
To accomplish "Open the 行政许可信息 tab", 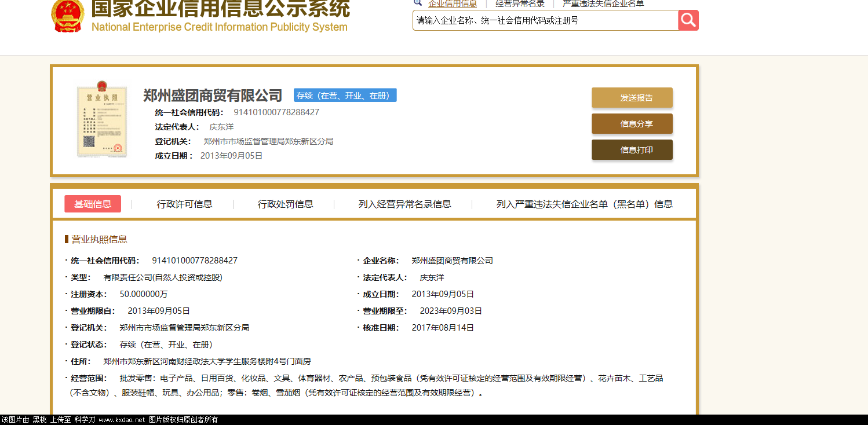I will pyautogui.click(x=184, y=204).
